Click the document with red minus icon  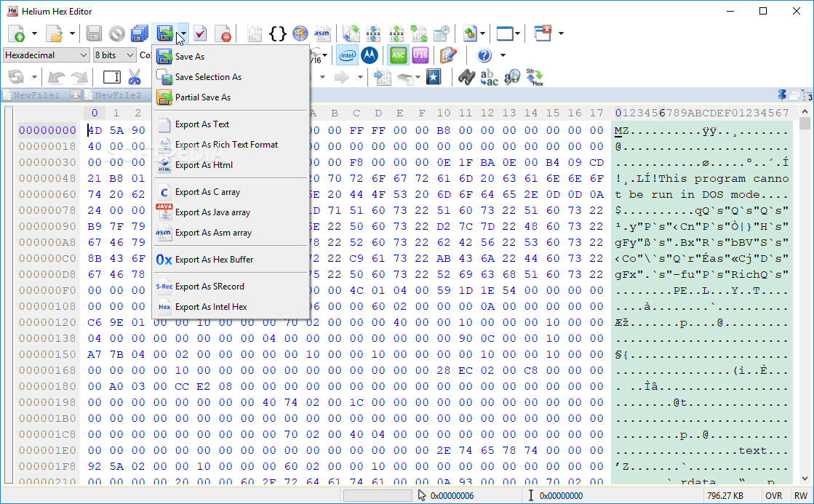(x=223, y=33)
